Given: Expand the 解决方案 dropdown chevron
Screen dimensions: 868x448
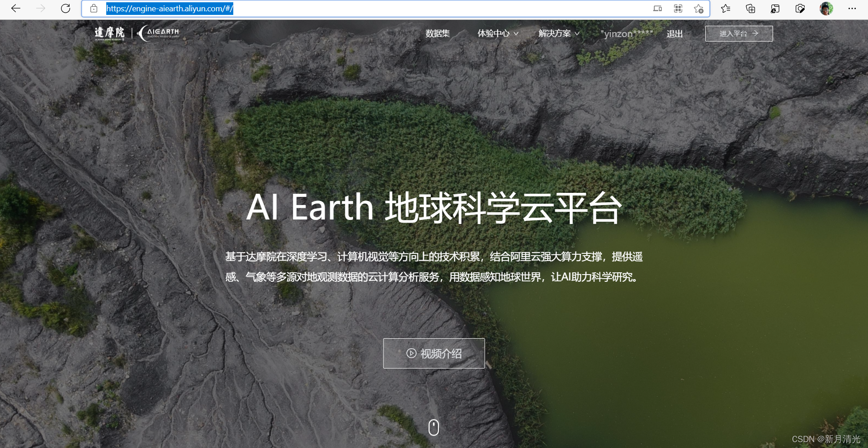Looking at the screenshot, I should (577, 34).
